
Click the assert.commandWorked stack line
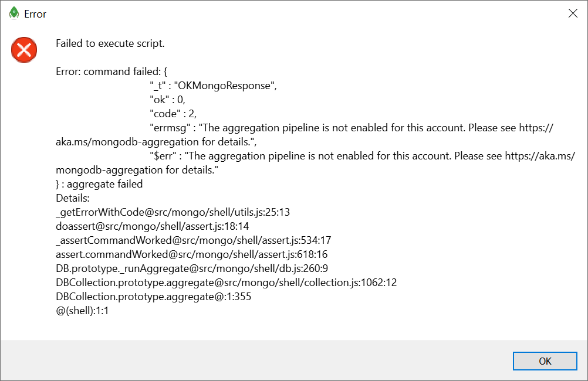coord(192,254)
